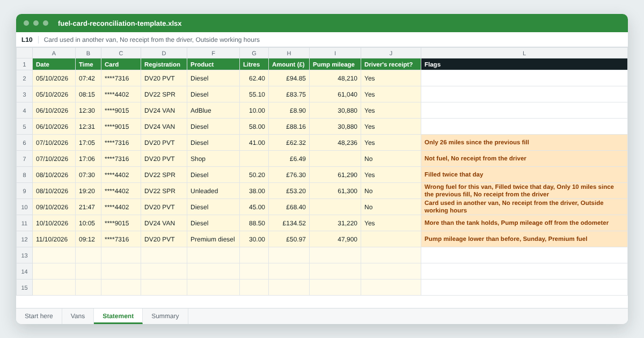Select the £6.49 amount cell

(289, 159)
